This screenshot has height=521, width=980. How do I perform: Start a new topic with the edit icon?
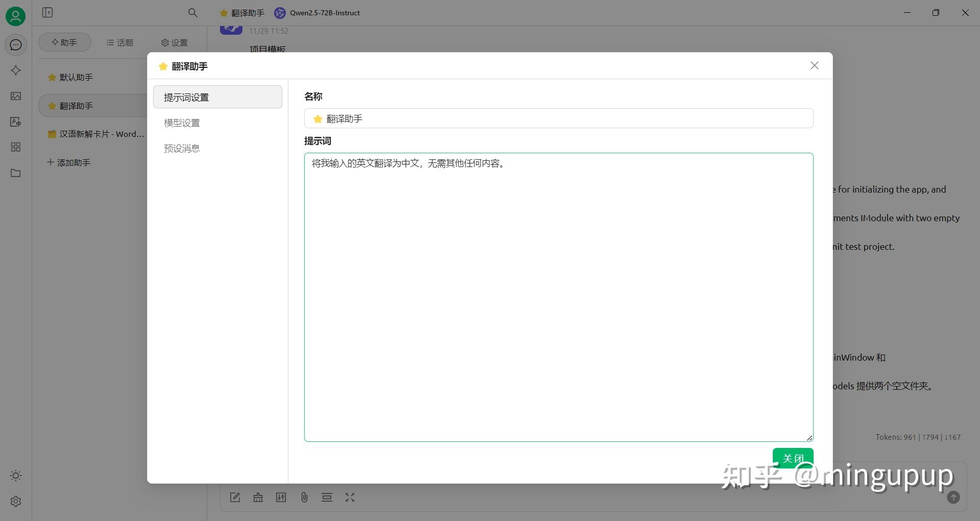coord(235,497)
